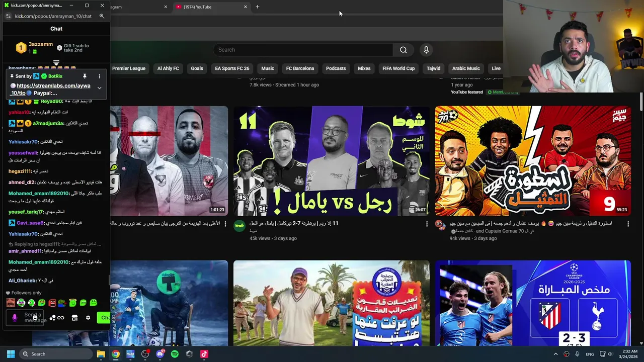Open the Cole Palmer card video thumbnail
644x362 pixels.
[169, 303]
